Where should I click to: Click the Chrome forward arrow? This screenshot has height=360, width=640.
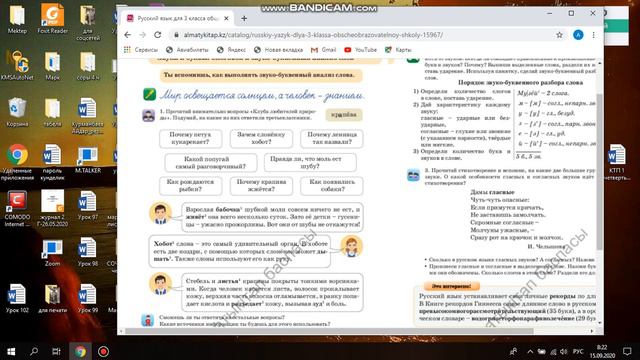point(142,35)
